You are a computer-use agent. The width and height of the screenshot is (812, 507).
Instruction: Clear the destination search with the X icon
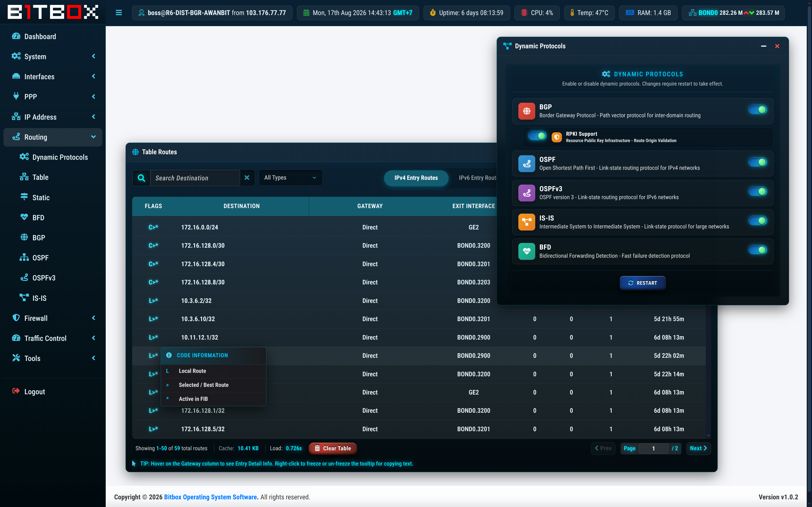click(x=247, y=178)
